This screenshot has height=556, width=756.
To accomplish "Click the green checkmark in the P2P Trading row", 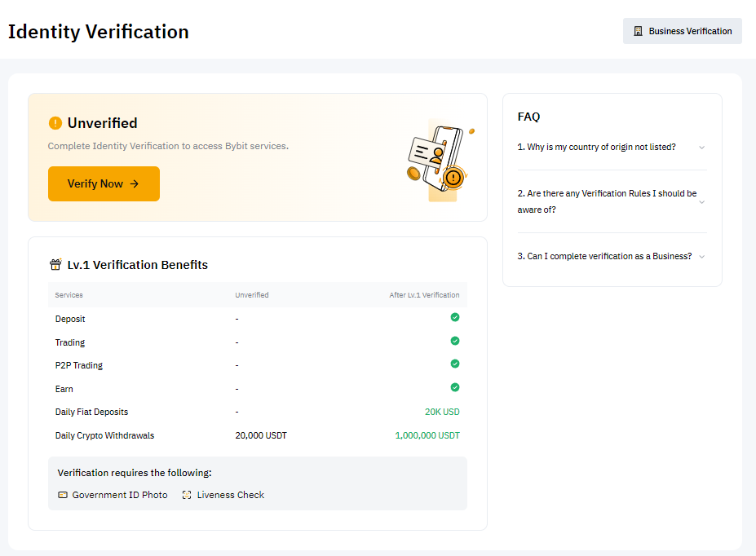I will click(x=455, y=364).
